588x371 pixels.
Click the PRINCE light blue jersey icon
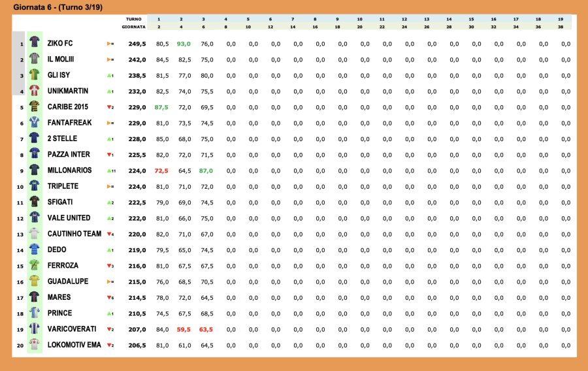tap(35, 312)
